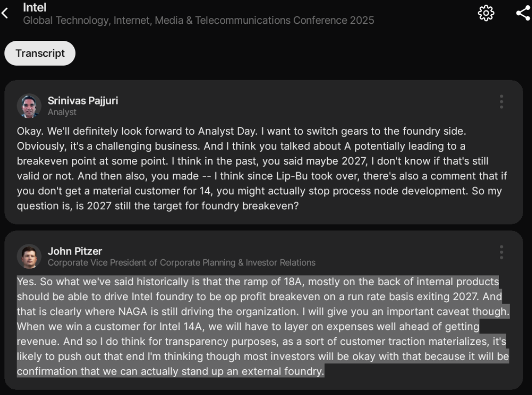Screen dimensions: 532x395
Task: Open options menu for Srinivas Pajjuri's message
Action: 501,102
